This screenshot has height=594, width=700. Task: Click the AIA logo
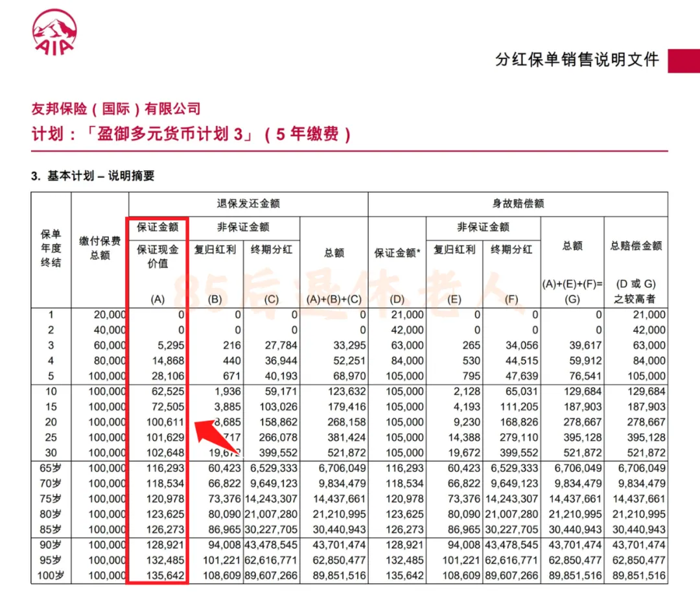[x=54, y=32]
